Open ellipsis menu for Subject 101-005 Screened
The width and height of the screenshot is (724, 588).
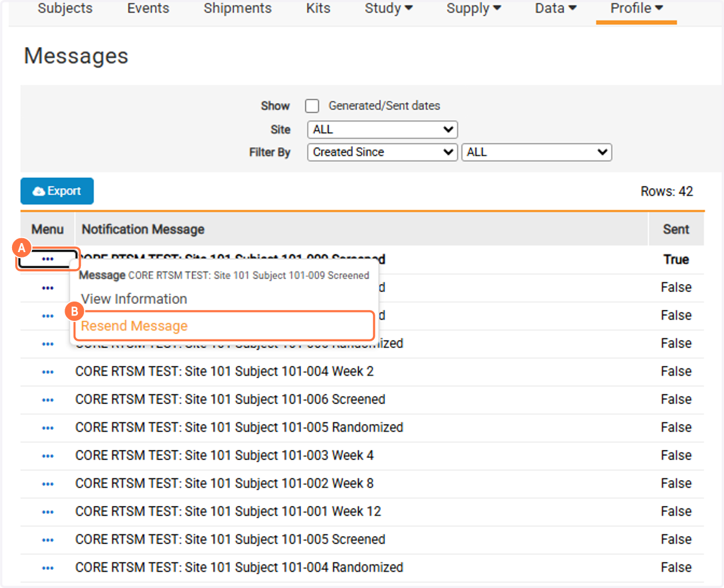pos(48,540)
